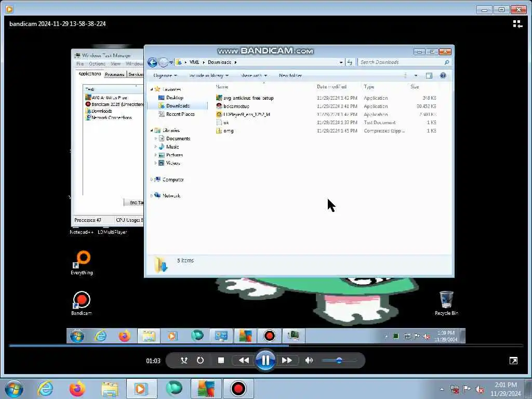Click New folder in Downloads toolbar
This screenshot has height=399, width=532.
click(x=290, y=76)
